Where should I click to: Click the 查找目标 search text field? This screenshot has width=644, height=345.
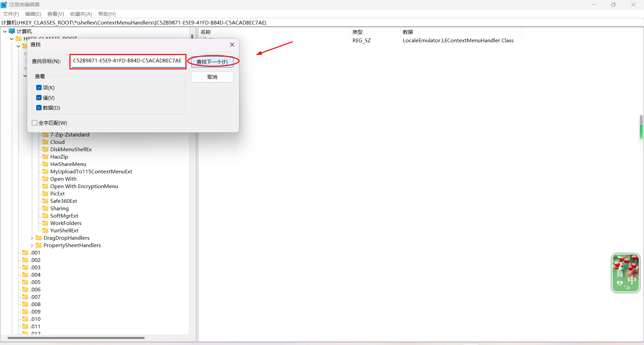click(x=127, y=61)
